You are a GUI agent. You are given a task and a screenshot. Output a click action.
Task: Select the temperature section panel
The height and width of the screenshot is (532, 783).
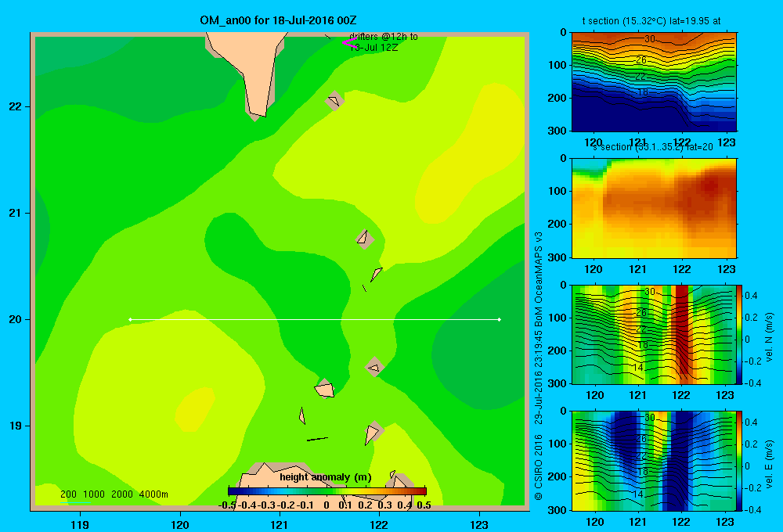point(654,81)
